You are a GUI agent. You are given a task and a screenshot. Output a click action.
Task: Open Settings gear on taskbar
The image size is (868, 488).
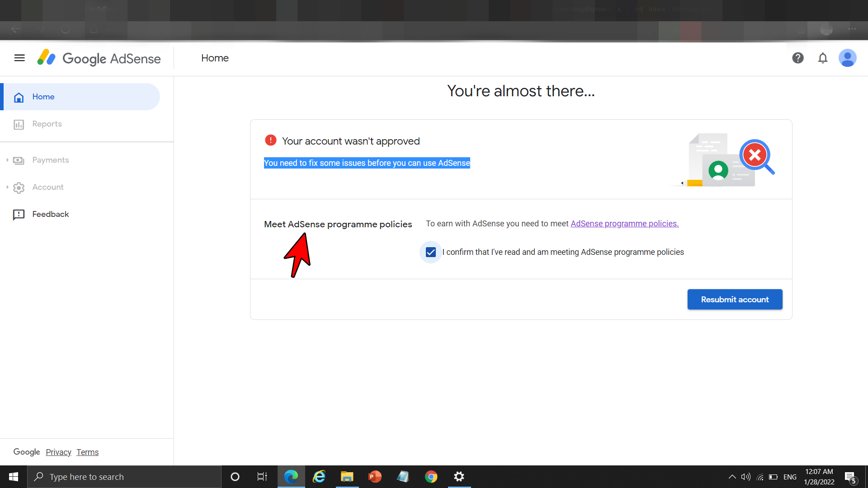click(x=459, y=477)
